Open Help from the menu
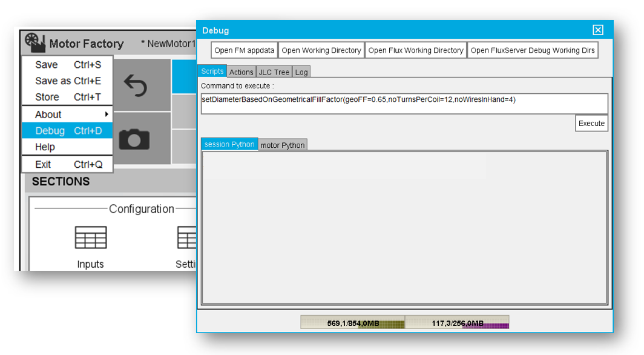644x355 pixels. click(x=67, y=147)
